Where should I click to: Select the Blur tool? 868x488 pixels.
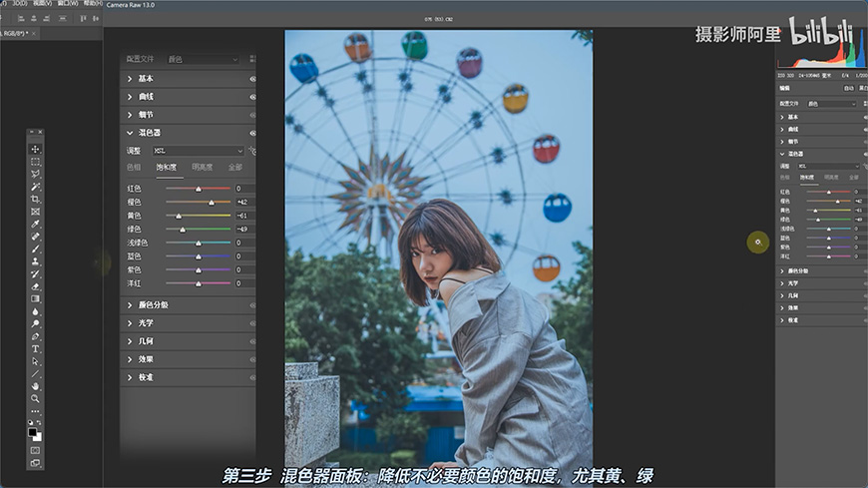pyautogui.click(x=36, y=311)
